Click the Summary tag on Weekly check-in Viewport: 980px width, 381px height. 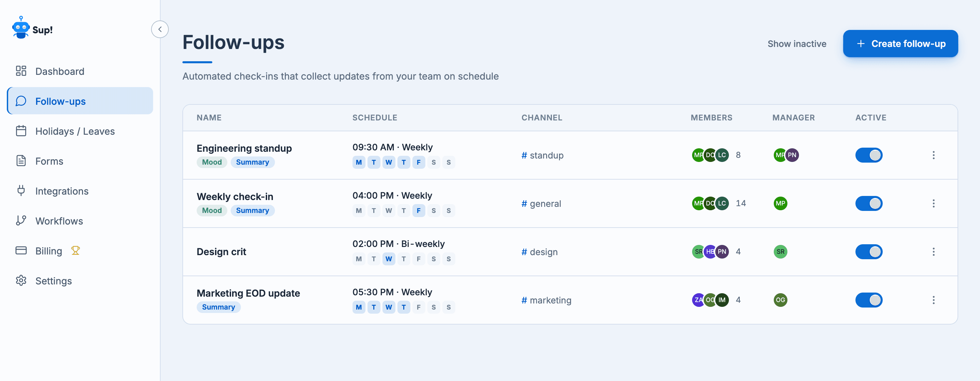pyautogui.click(x=252, y=210)
